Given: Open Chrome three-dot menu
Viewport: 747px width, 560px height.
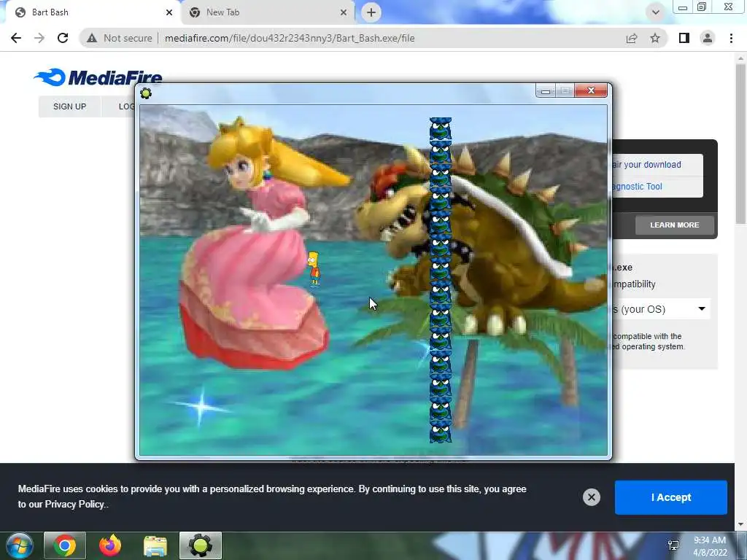Looking at the screenshot, I should click(731, 38).
